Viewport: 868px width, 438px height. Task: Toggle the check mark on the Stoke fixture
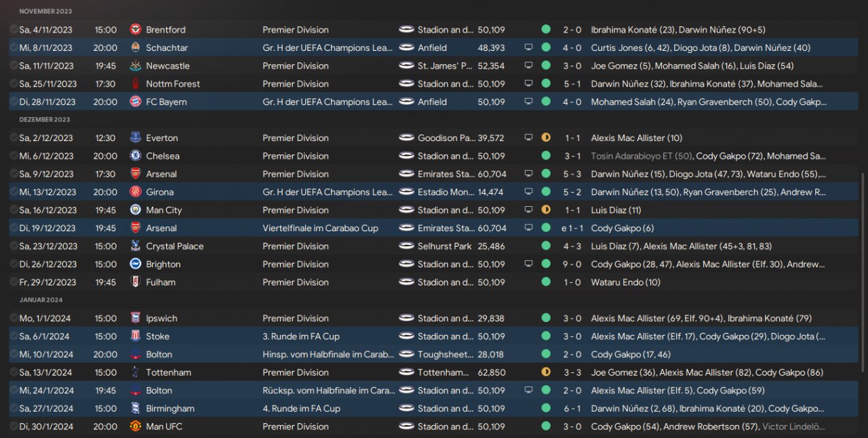[x=14, y=336]
